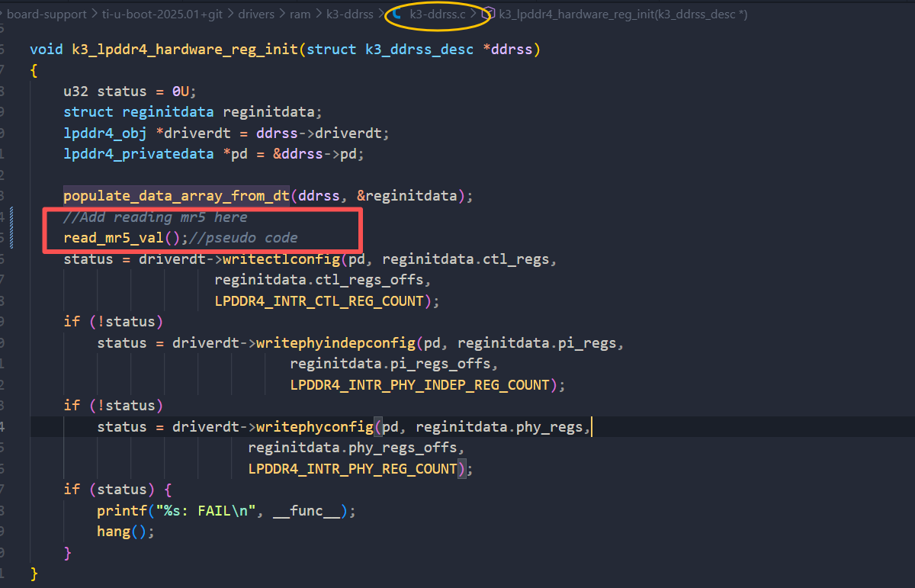Click the ddrss->driverdt expression
Viewport: 915px width, 588px height.
click(319, 133)
